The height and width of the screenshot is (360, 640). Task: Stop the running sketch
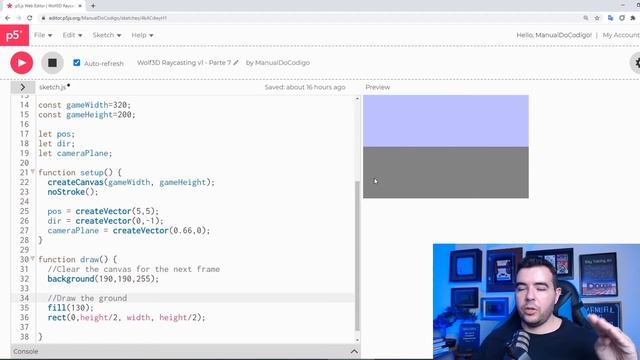[52, 63]
